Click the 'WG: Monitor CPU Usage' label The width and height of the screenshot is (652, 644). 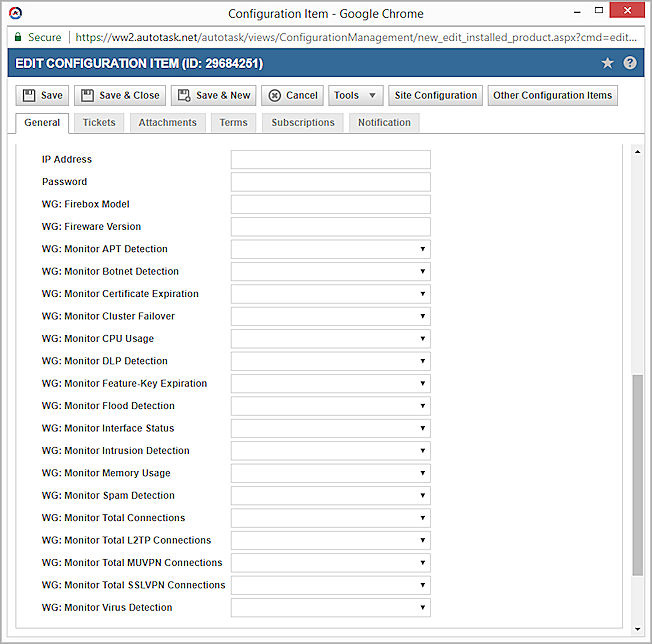click(x=98, y=339)
